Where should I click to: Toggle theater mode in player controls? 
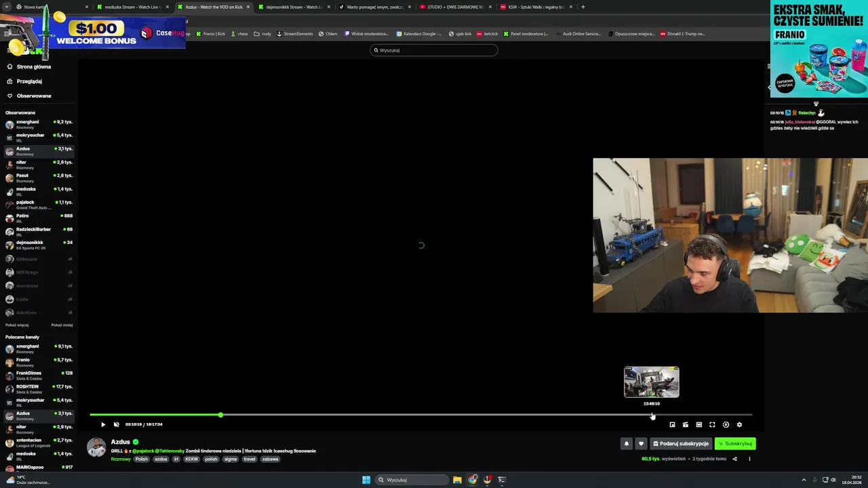click(698, 425)
